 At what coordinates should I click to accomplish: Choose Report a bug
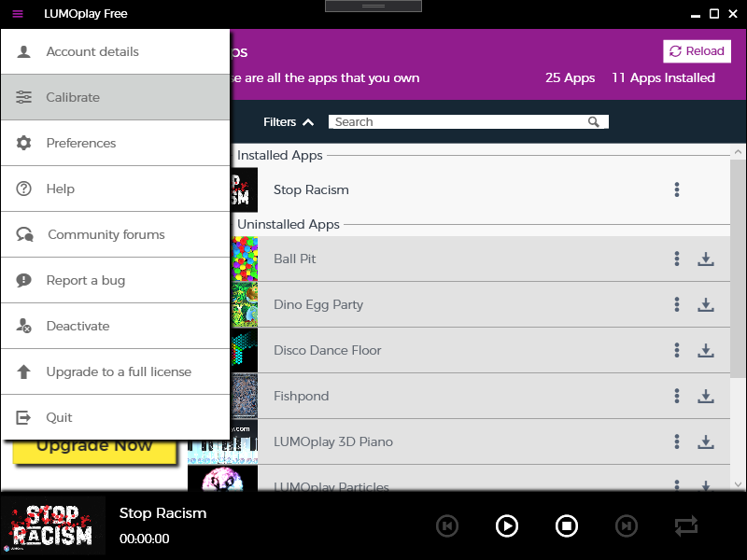[x=115, y=280]
